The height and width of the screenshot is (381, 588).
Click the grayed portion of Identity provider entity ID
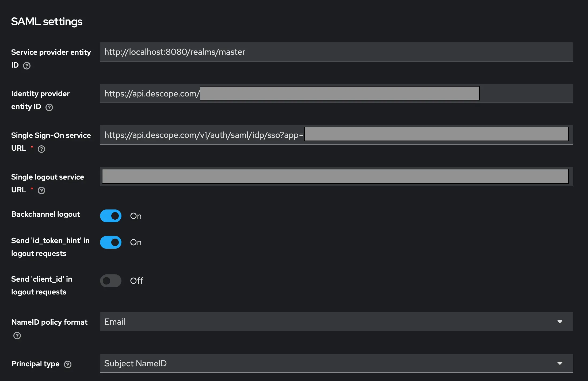[x=340, y=93]
